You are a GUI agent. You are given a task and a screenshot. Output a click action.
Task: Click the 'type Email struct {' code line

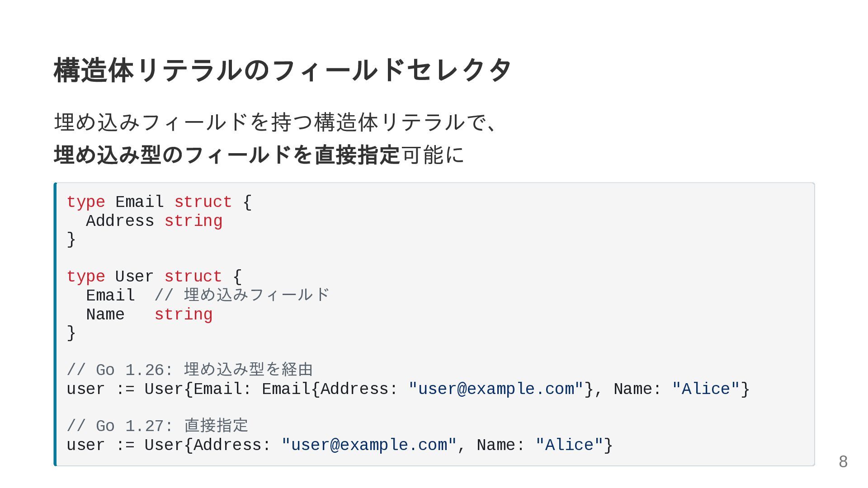[159, 202]
